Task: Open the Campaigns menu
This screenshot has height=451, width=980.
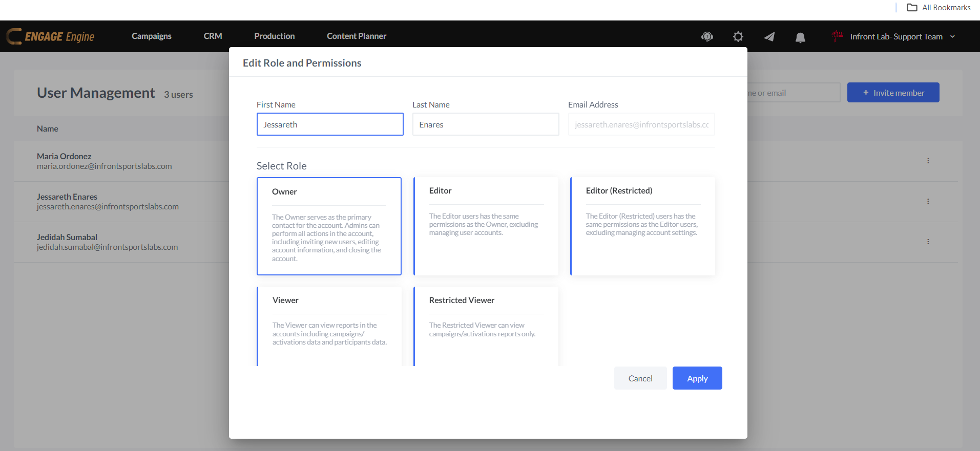Action: [151, 36]
